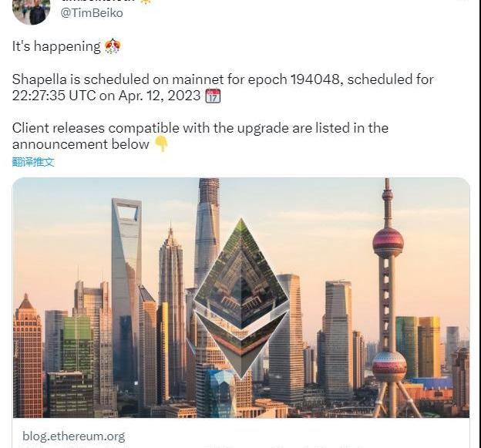
Task: Click the @TimBeiko handle
Action: 92,13
